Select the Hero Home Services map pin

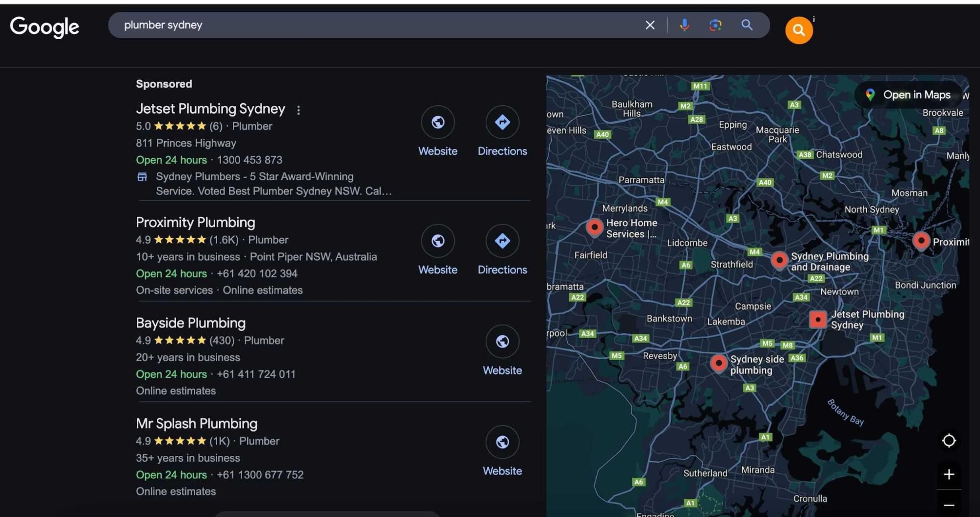594,228
